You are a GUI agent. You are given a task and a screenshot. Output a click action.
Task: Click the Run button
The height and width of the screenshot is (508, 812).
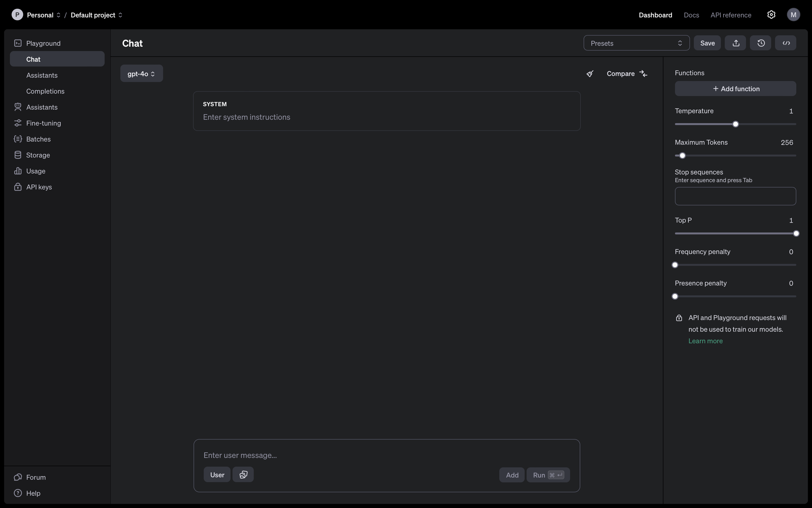548,475
